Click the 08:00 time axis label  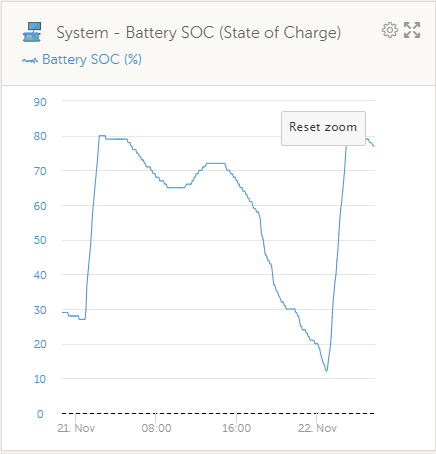(x=156, y=428)
